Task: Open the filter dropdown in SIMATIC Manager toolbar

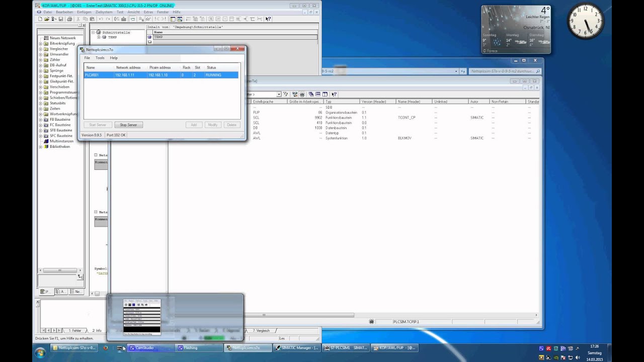Action: click(279, 94)
